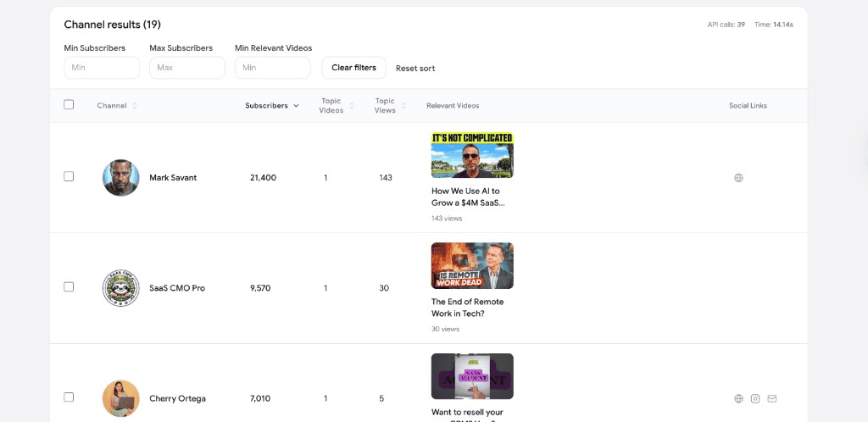Toggle the select-all checkbox in header
The width and height of the screenshot is (868, 422).
coord(69,104)
